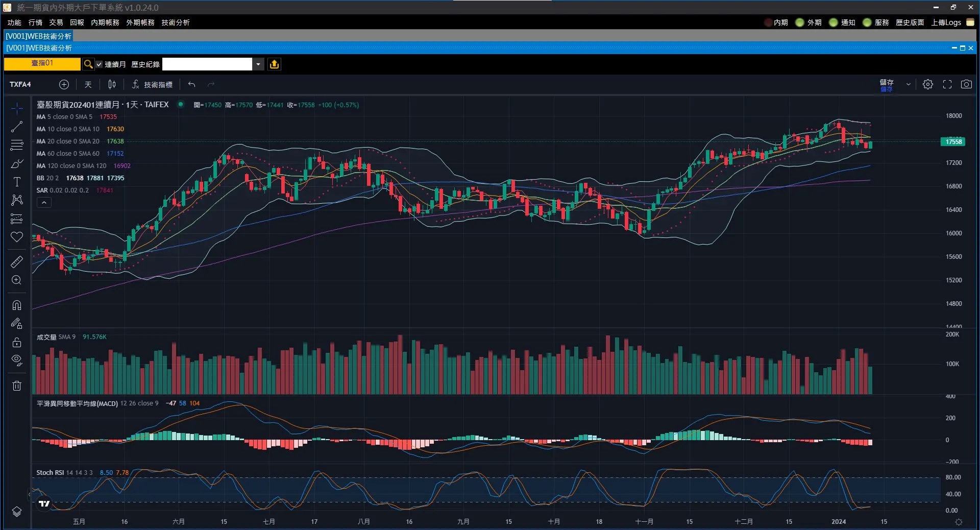Click the candlestick chart style icon
This screenshot has height=530, width=980.
(112, 84)
